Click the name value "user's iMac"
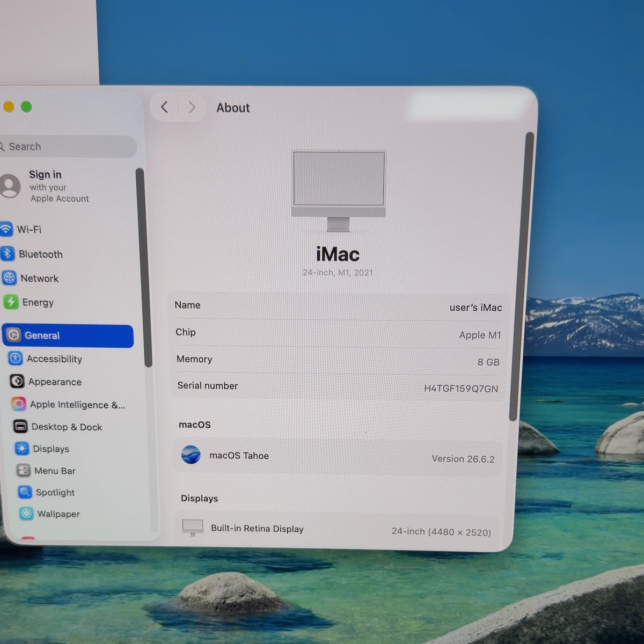 pos(476,308)
